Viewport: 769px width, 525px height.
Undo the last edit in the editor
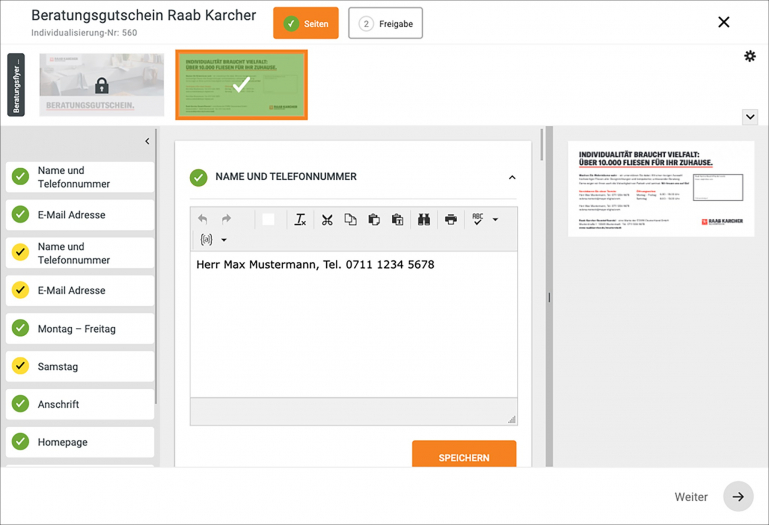[203, 219]
